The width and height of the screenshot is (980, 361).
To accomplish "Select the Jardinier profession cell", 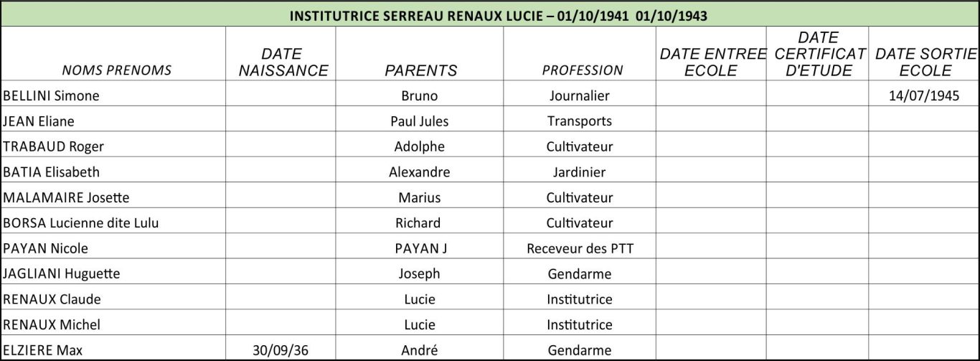I will point(579,172).
